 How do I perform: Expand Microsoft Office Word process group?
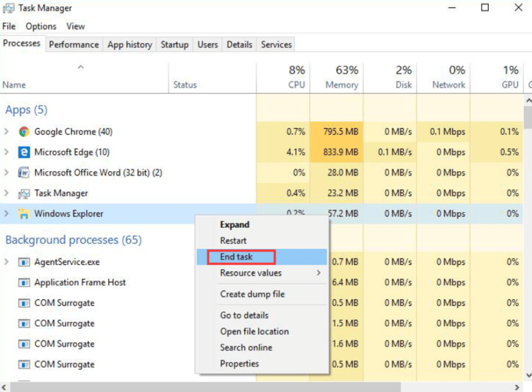(x=6, y=173)
